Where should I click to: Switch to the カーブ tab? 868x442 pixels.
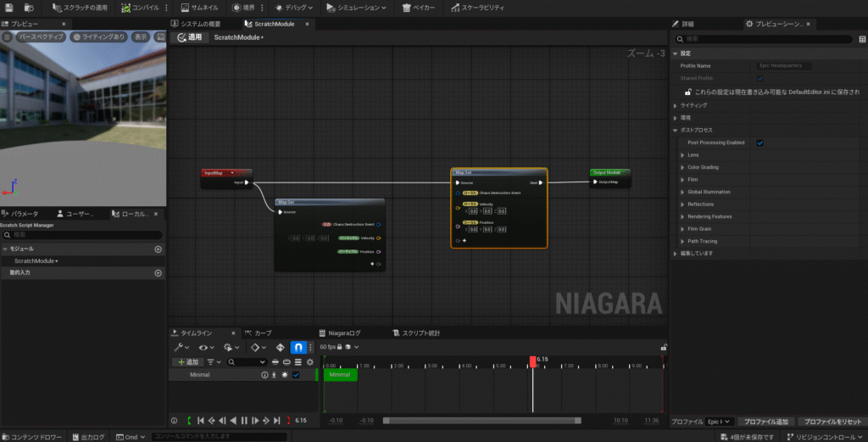pyautogui.click(x=259, y=333)
